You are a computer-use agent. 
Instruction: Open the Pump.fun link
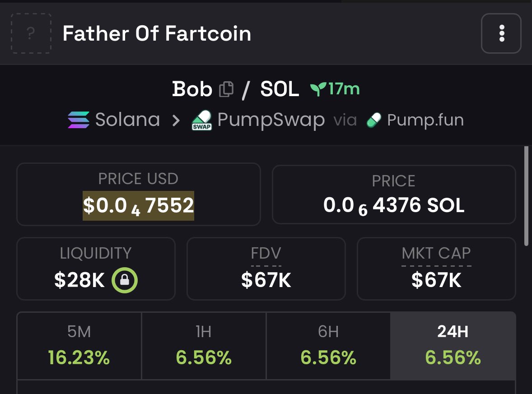pyautogui.click(x=415, y=120)
